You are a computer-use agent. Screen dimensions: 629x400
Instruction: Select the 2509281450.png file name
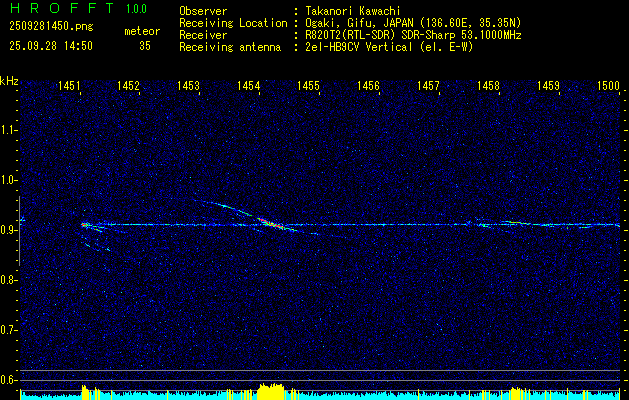point(51,27)
